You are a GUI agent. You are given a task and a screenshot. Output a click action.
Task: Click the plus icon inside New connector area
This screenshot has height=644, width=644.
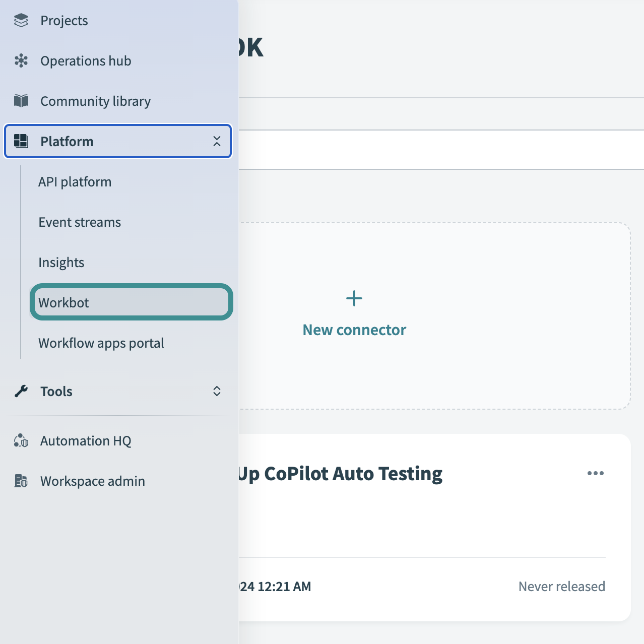click(354, 298)
